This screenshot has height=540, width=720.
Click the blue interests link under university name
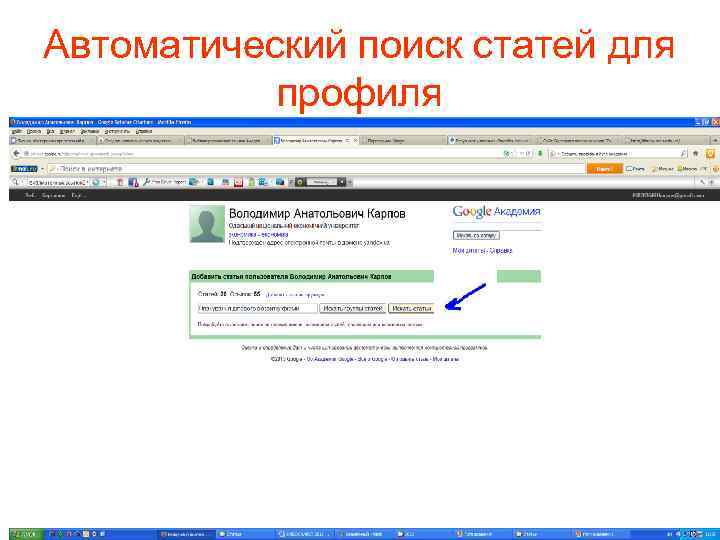pyautogui.click(x=259, y=234)
